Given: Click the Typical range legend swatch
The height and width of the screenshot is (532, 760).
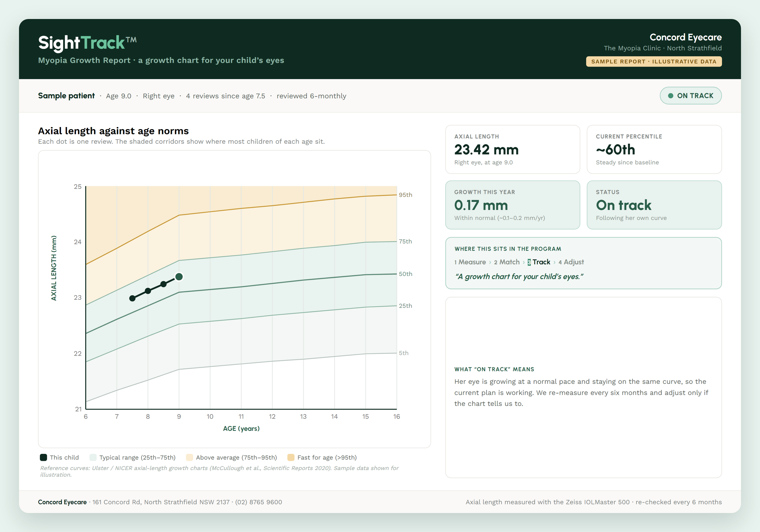Looking at the screenshot, I should pos(93,458).
